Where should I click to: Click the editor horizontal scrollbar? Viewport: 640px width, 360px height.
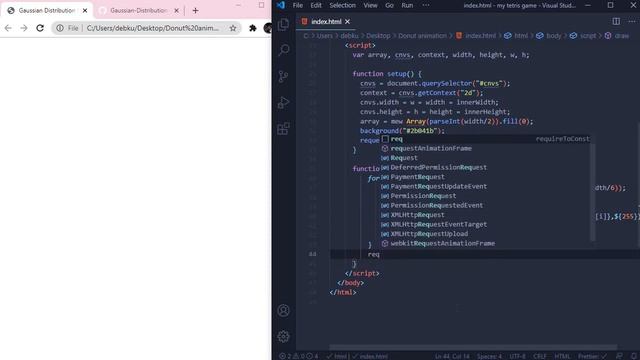coord(473,348)
